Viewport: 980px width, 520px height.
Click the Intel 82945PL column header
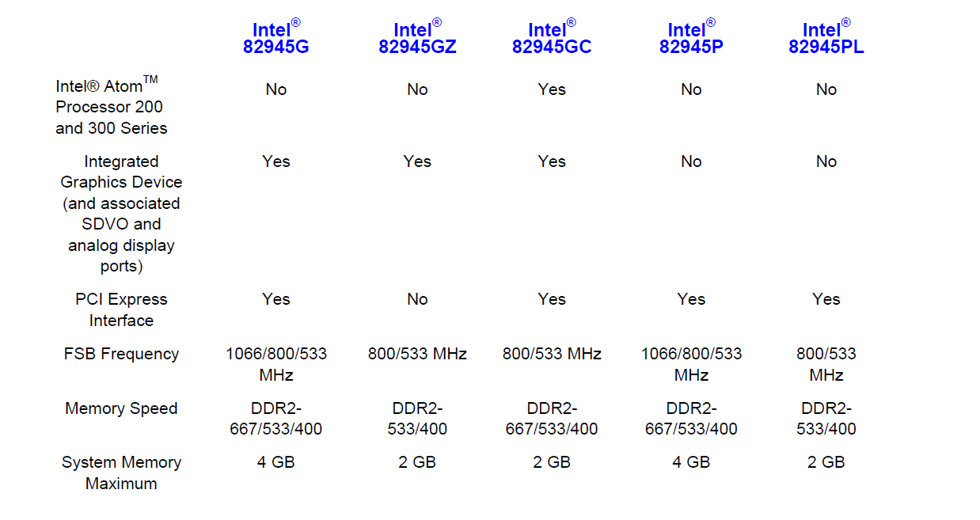click(826, 37)
